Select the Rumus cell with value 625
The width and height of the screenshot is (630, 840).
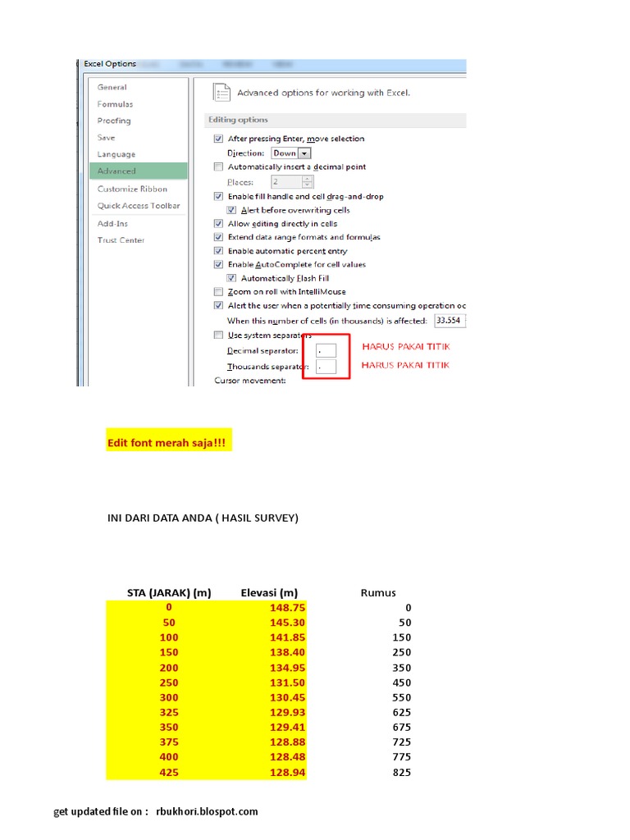pyautogui.click(x=402, y=713)
